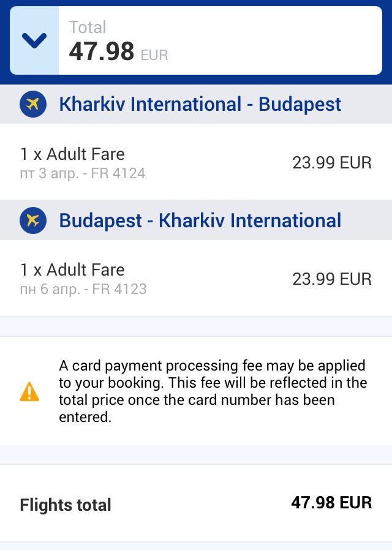Click the 23.99 EUR return fare price
This screenshot has height=550, width=392.
tap(332, 279)
